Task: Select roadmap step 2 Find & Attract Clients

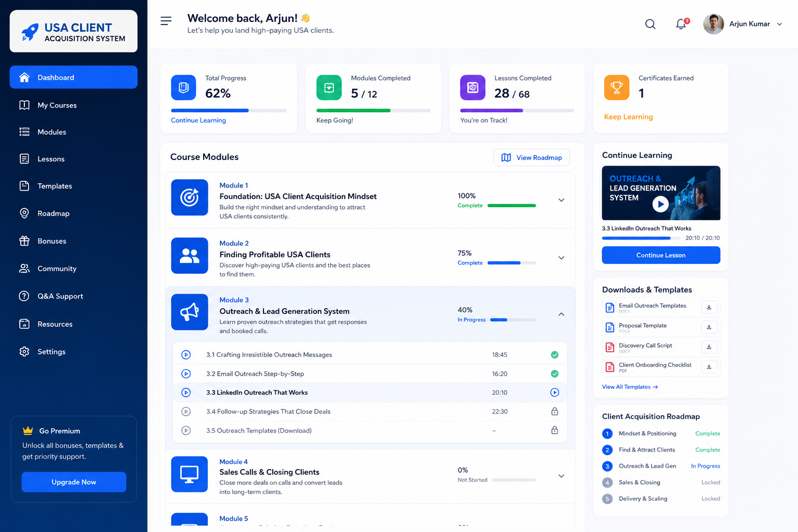Action: coord(661,450)
